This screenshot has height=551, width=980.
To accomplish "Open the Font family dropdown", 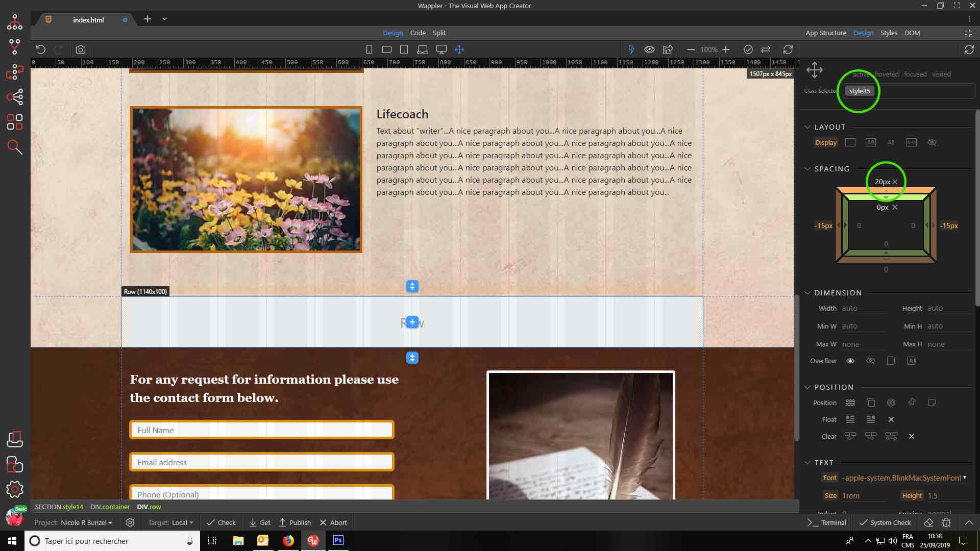I will (x=904, y=478).
